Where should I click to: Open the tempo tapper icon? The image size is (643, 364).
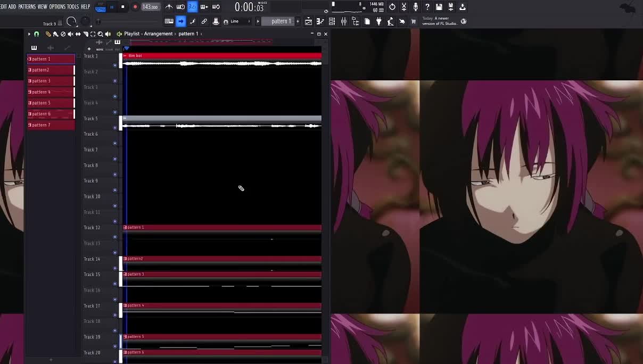390,21
